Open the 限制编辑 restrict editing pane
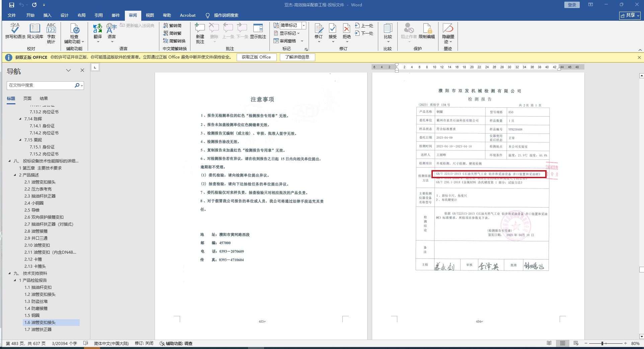 tap(427, 31)
